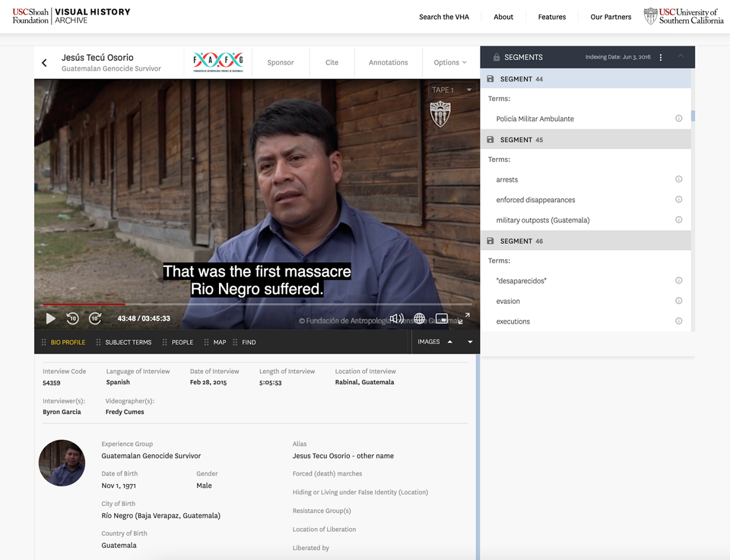Rewind the video by 10 seconds

(x=72, y=318)
